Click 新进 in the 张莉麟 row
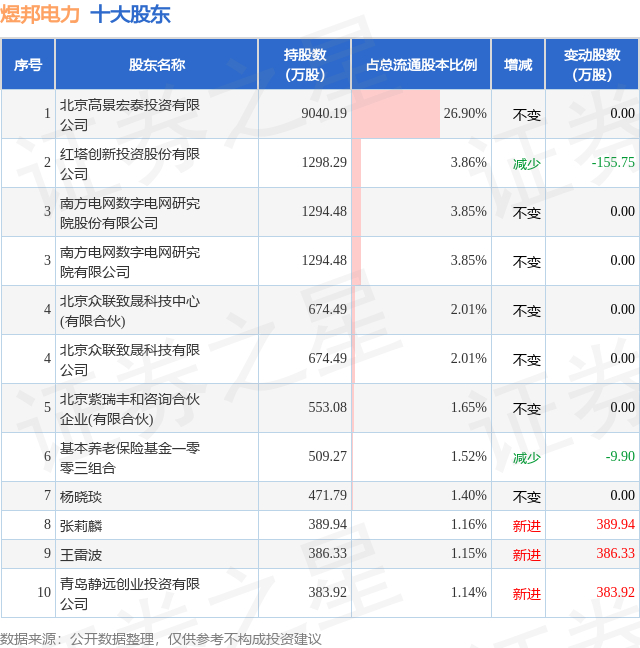This screenshot has height=648, width=640. point(526,526)
